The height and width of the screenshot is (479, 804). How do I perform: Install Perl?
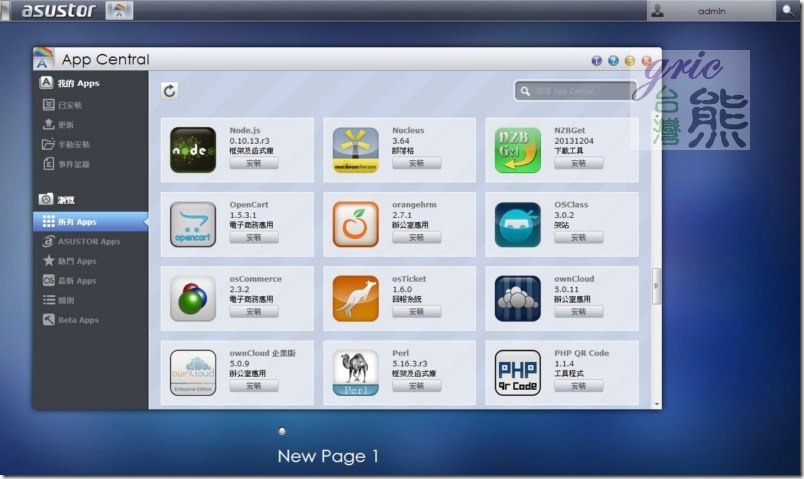tap(416, 386)
